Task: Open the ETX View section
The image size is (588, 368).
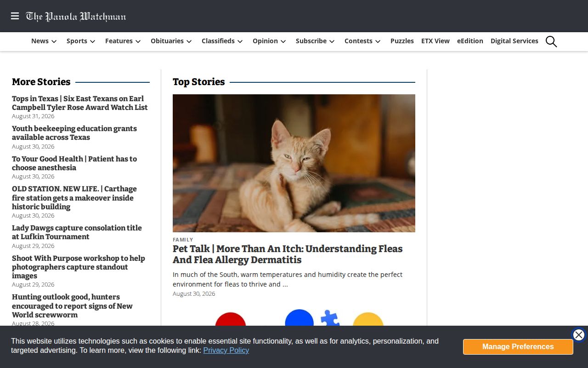Action: (435, 41)
